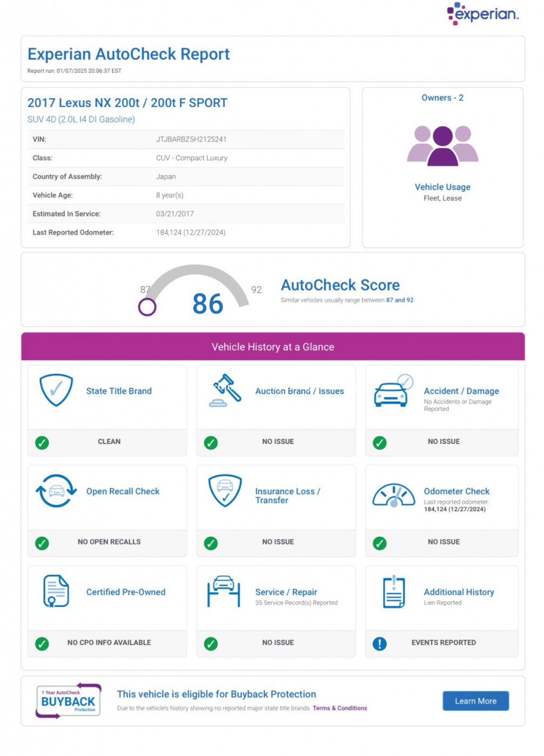Click the Owners people icon

click(x=442, y=146)
